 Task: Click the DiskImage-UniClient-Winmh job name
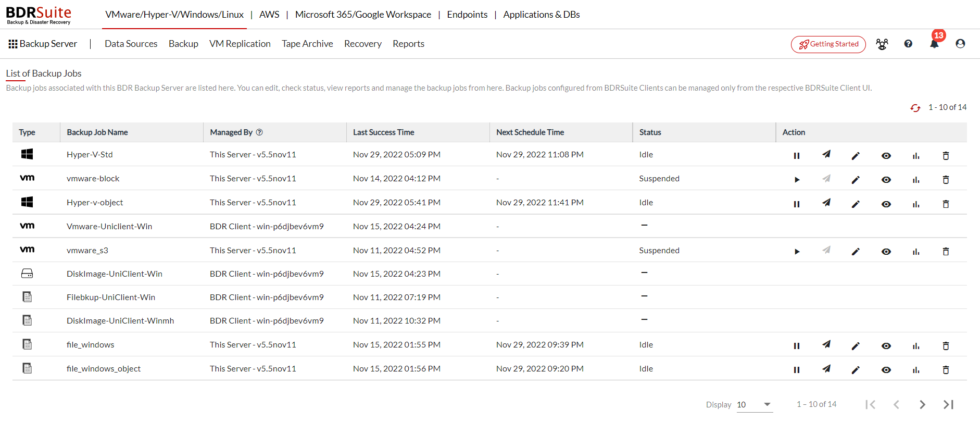click(120, 321)
